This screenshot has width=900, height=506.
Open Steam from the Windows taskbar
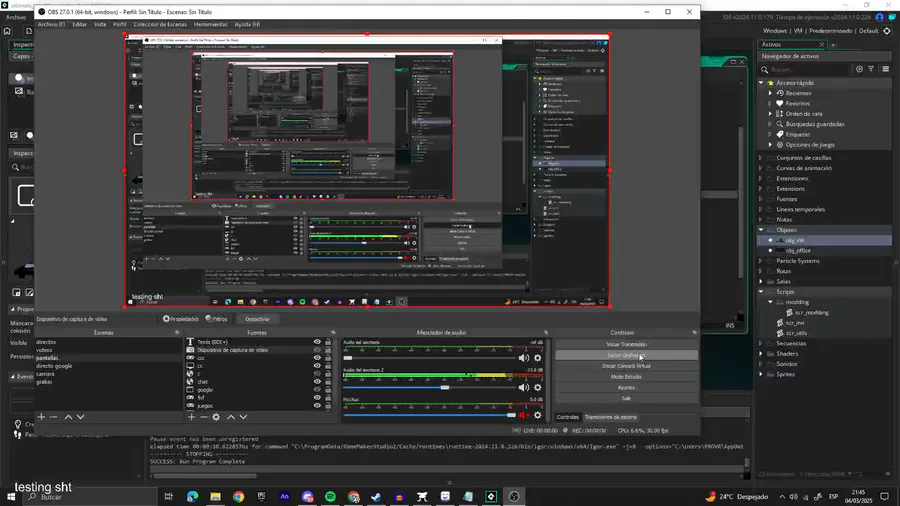click(x=377, y=497)
